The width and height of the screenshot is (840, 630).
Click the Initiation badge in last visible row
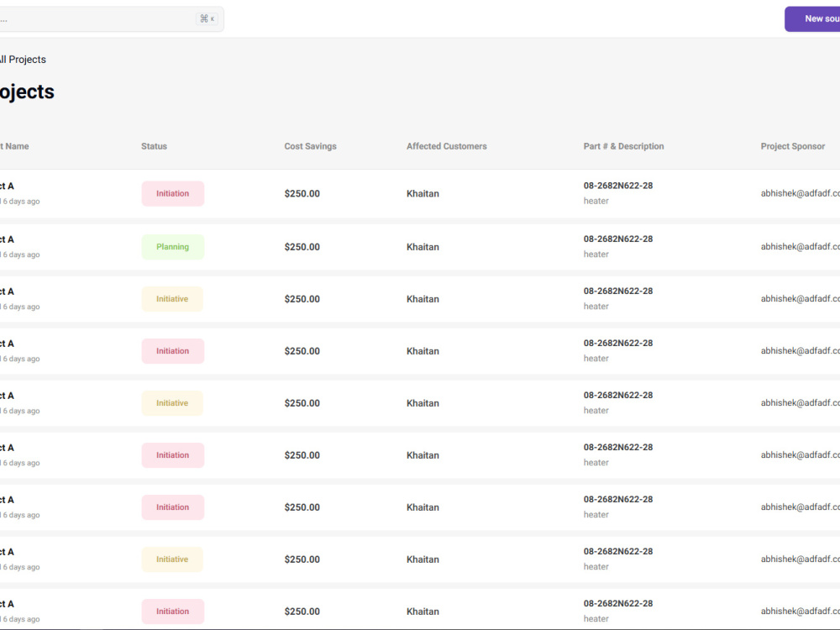[x=172, y=612]
